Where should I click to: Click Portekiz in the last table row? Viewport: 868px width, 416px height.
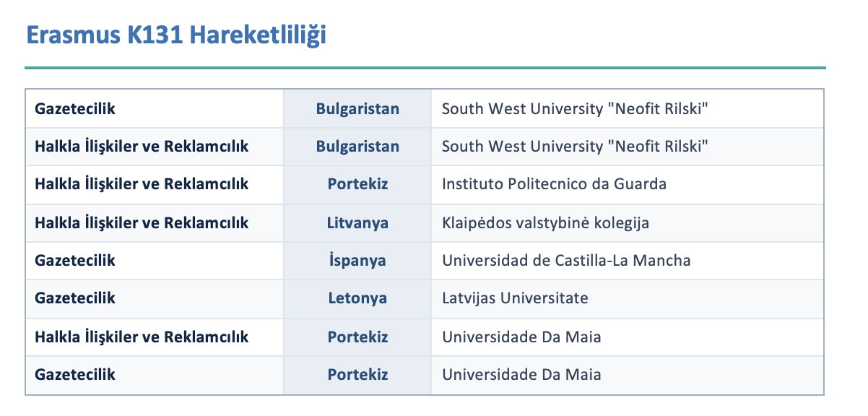click(x=357, y=375)
